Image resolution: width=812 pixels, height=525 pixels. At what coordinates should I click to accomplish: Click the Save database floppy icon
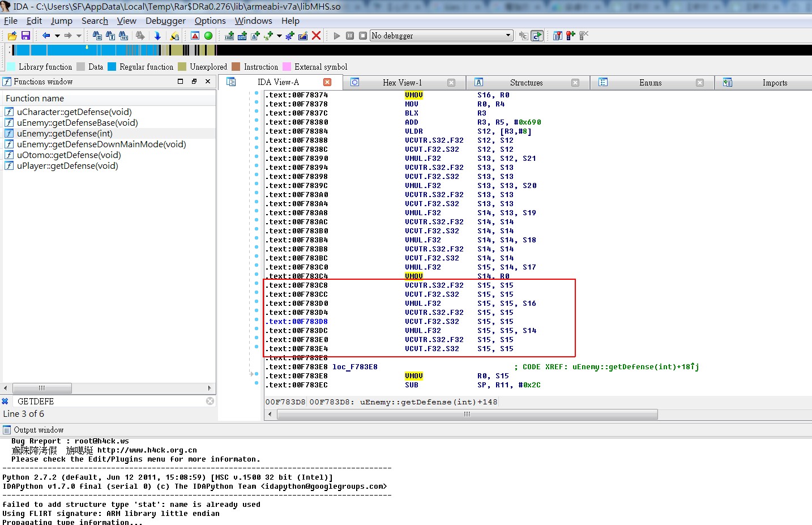(25, 36)
